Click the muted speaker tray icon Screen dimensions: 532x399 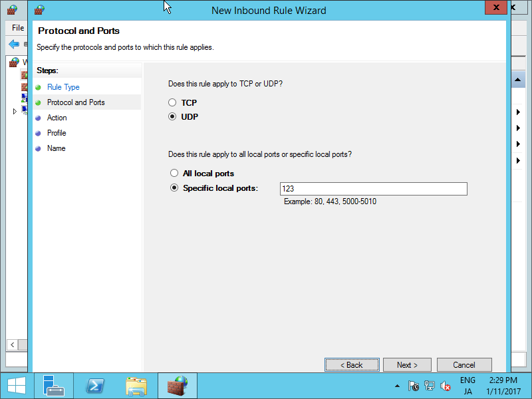(x=446, y=386)
